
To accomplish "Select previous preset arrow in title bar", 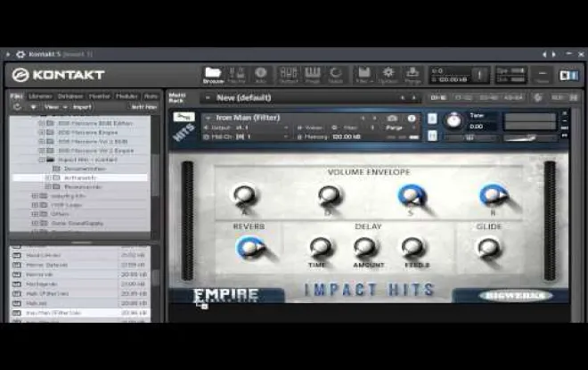I will [544, 54].
